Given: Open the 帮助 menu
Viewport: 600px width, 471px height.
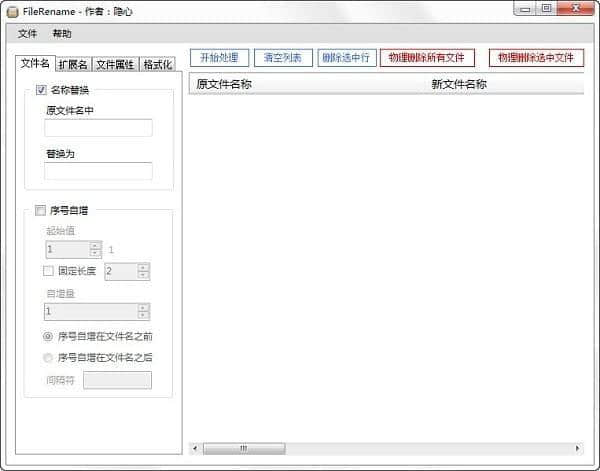Looking at the screenshot, I should 62,34.
